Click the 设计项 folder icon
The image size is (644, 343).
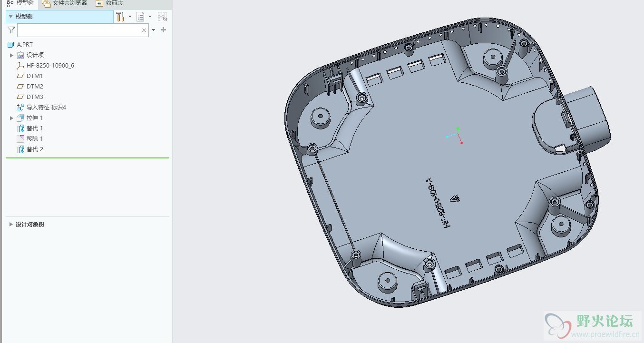pyautogui.click(x=20, y=55)
